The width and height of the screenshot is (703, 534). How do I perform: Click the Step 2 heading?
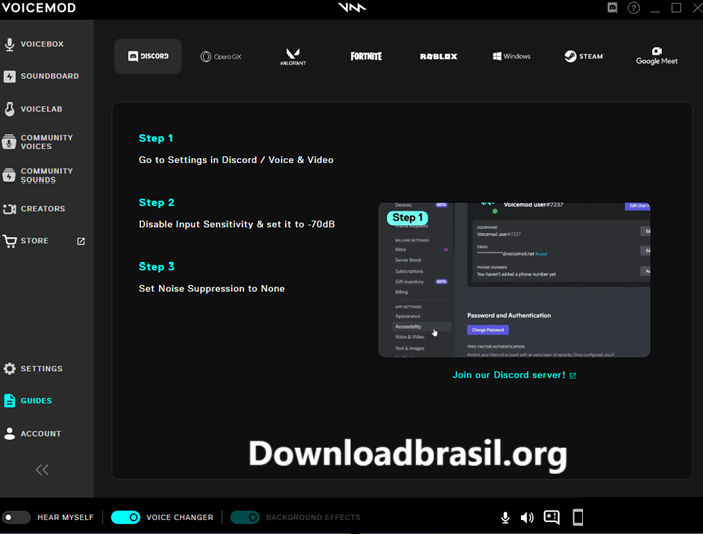(156, 202)
